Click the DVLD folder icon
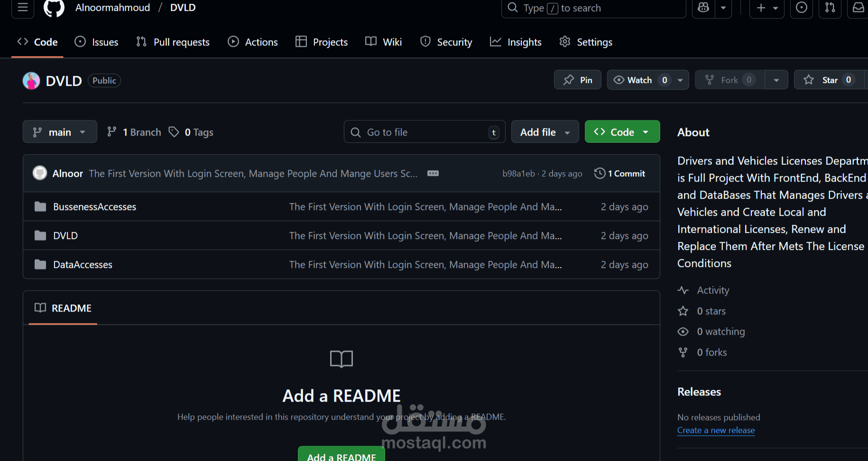 40,236
